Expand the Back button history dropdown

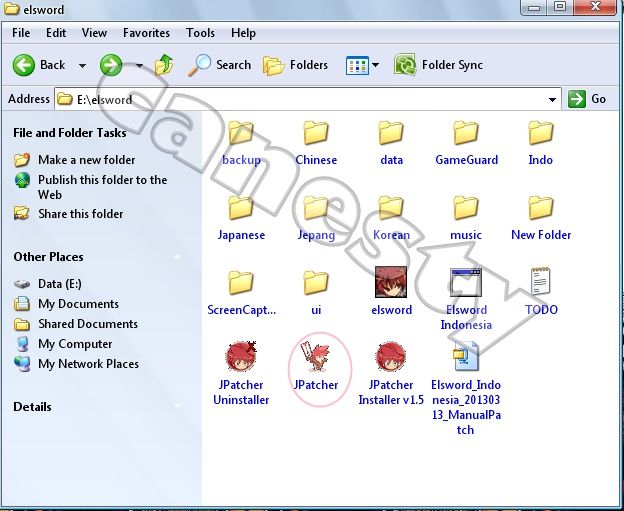click(x=82, y=66)
